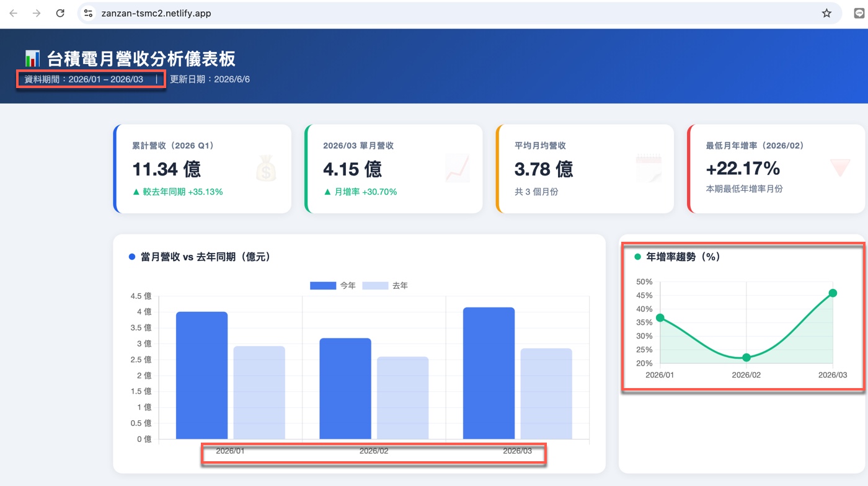Click the 3.78 億 value
Image resolution: width=868 pixels, height=486 pixels.
tap(544, 169)
